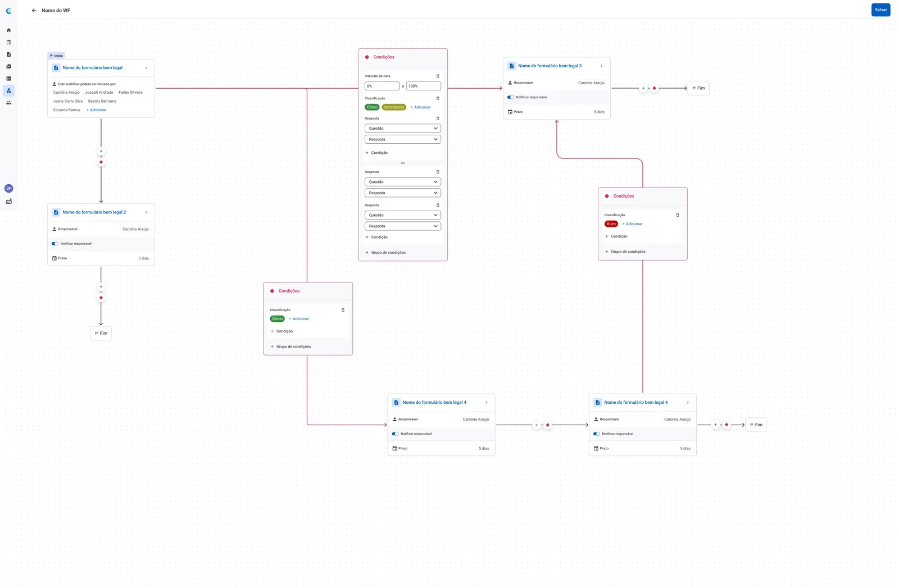The height and width of the screenshot is (588, 899).
Task: Select the search/inspection icon in the sidebar
Action: [x=8, y=42]
